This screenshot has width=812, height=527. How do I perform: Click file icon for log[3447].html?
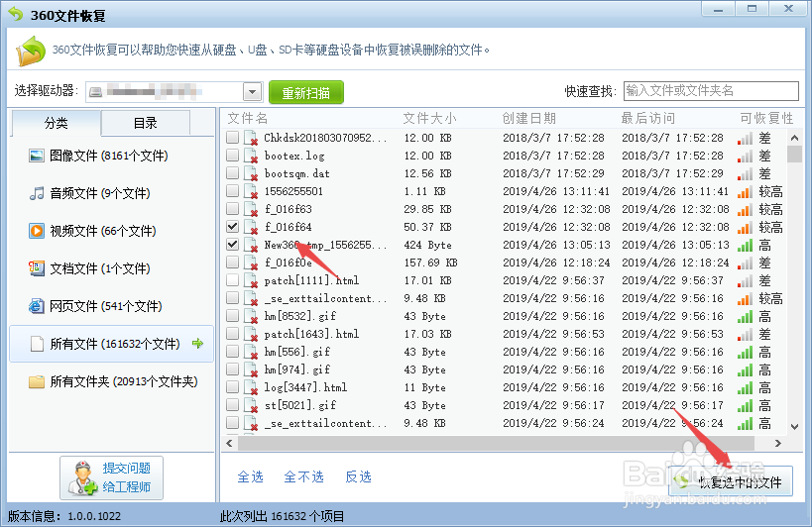point(251,387)
